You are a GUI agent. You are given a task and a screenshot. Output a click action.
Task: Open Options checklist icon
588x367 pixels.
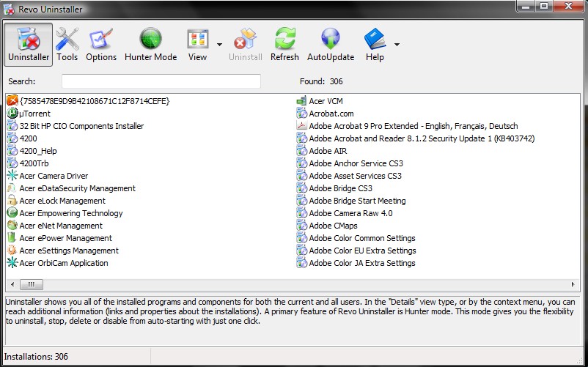coord(101,39)
